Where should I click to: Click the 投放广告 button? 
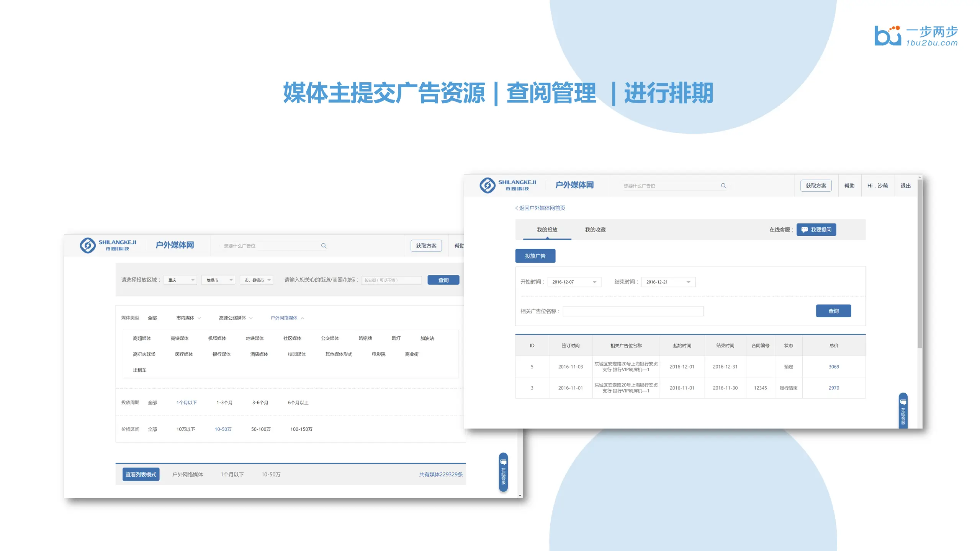(x=535, y=256)
